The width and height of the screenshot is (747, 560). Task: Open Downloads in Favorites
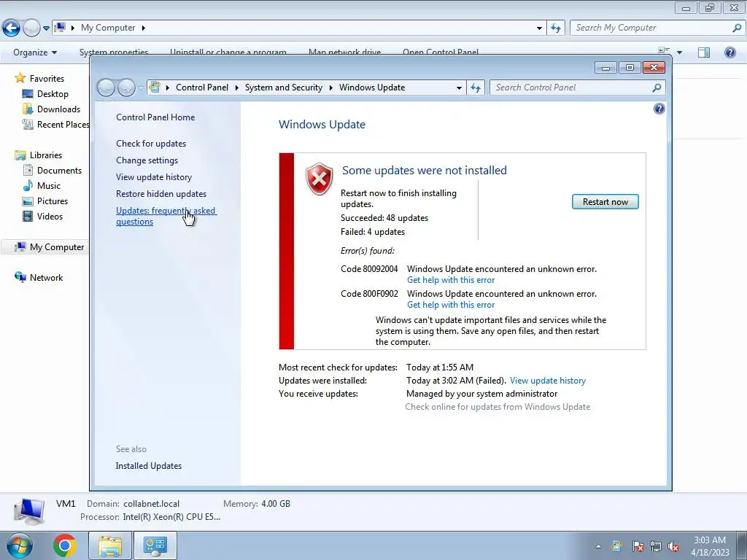(x=58, y=109)
